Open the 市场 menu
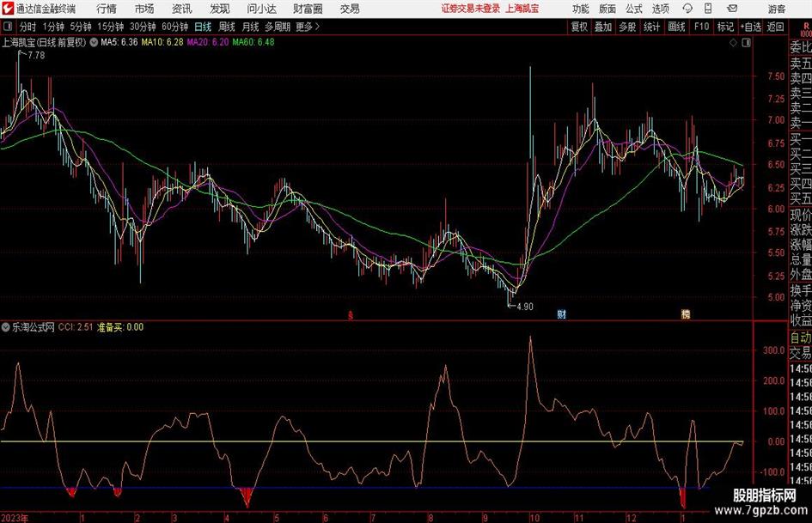The height and width of the screenshot is (523, 812). coord(144,9)
